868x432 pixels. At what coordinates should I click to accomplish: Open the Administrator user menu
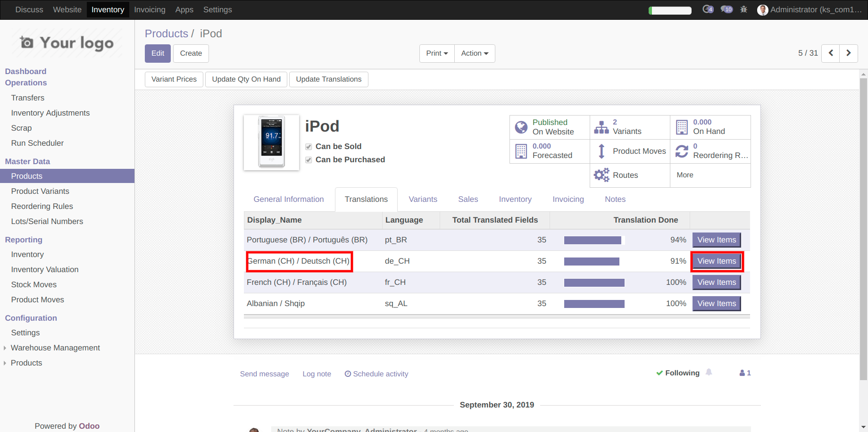(810, 9)
